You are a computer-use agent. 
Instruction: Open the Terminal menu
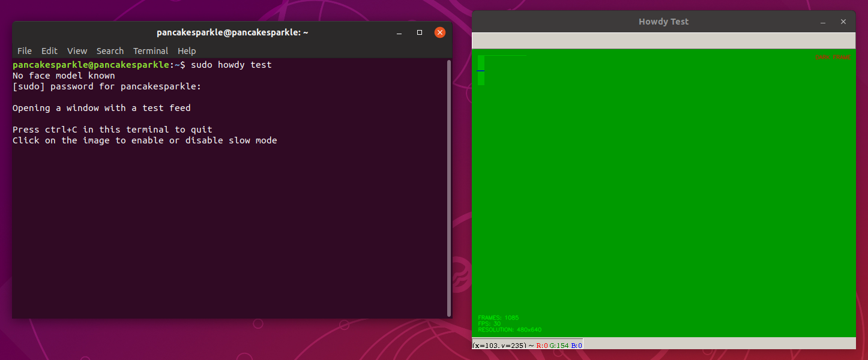(150, 51)
